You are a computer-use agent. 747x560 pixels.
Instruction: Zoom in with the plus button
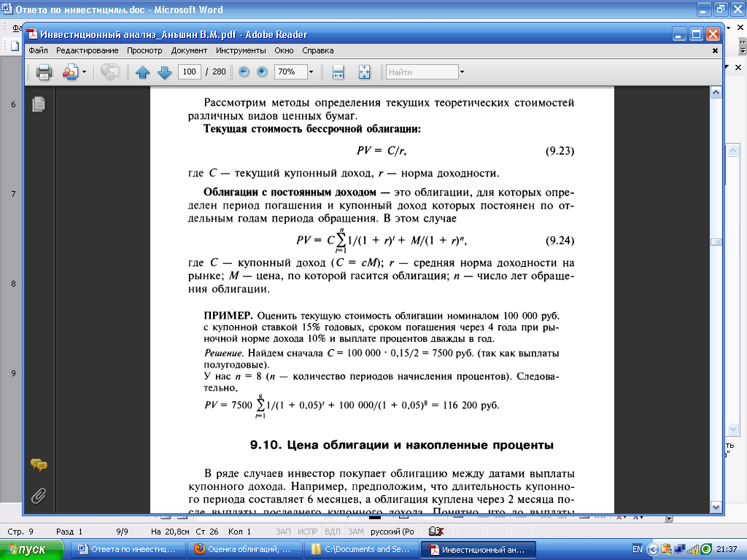click(262, 72)
